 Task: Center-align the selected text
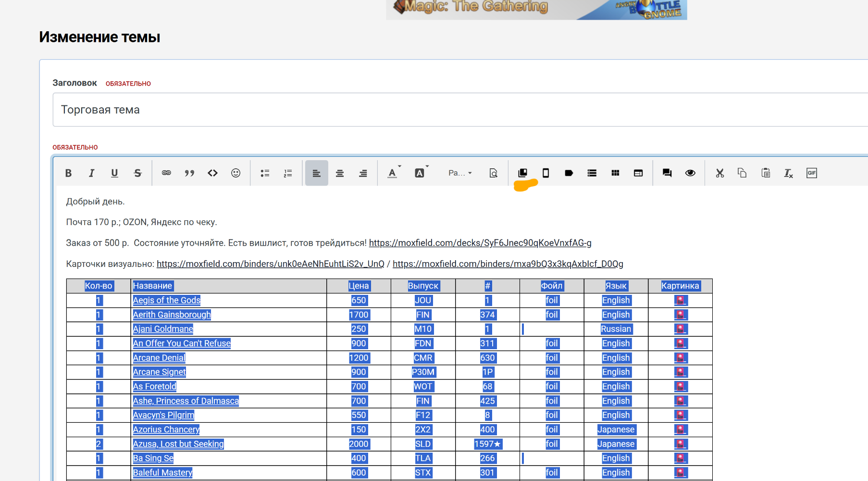(x=340, y=173)
